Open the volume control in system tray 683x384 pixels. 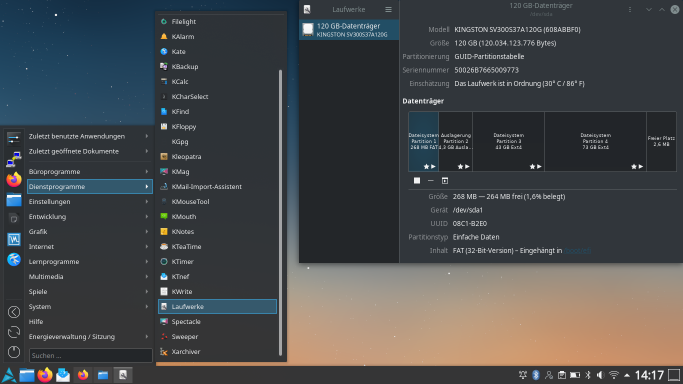pos(600,375)
